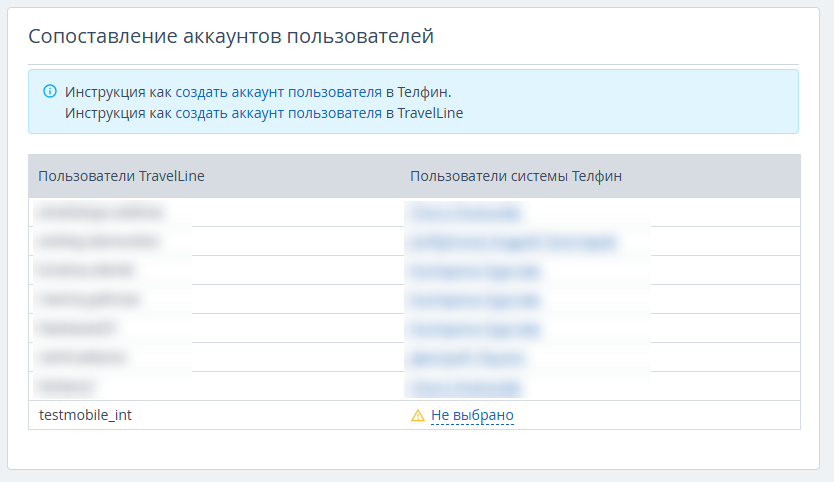Open the blurred Телфин user in fourth row
Screen dimensions: 834x482
click(x=474, y=299)
